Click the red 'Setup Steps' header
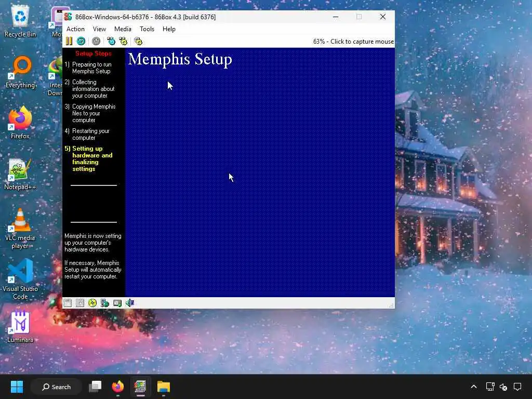The image size is (532, 399). (x=94, y=54)
